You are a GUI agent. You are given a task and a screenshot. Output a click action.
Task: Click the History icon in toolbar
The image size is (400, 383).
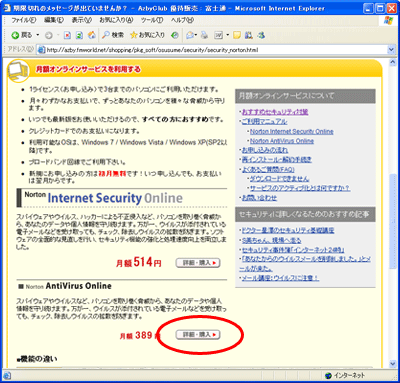point(175,35)
